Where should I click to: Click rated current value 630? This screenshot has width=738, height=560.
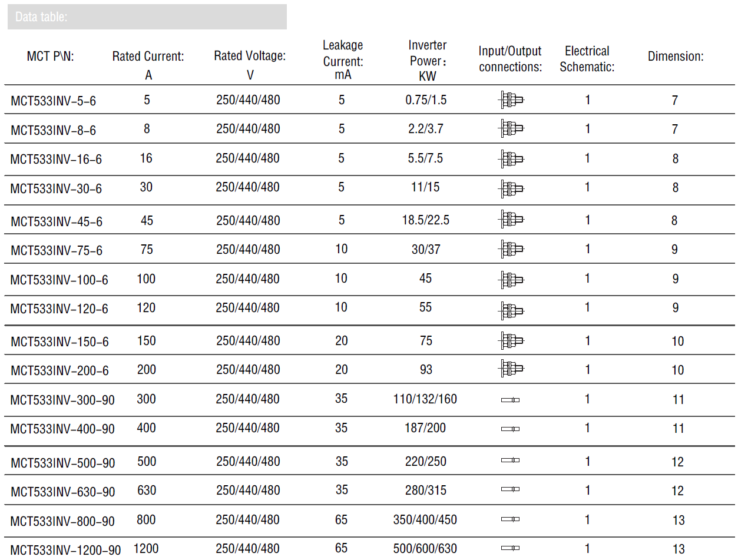(x=147, y=490)
